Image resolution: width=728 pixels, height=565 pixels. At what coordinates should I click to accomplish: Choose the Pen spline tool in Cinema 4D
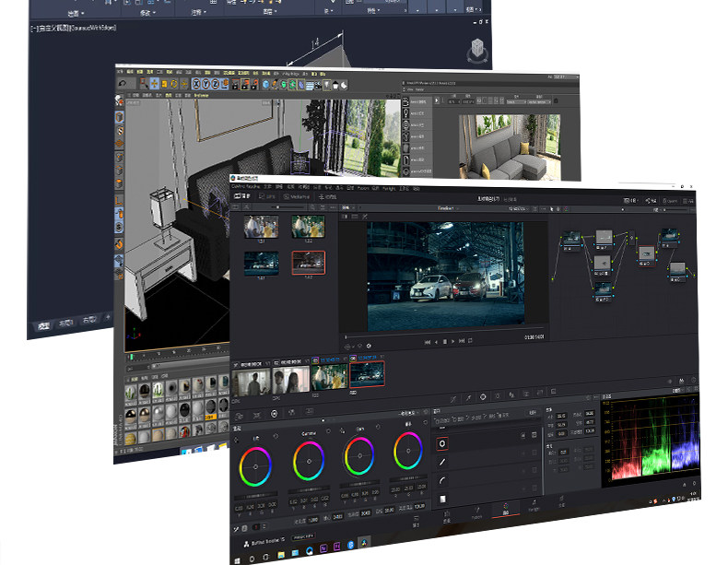275,85
